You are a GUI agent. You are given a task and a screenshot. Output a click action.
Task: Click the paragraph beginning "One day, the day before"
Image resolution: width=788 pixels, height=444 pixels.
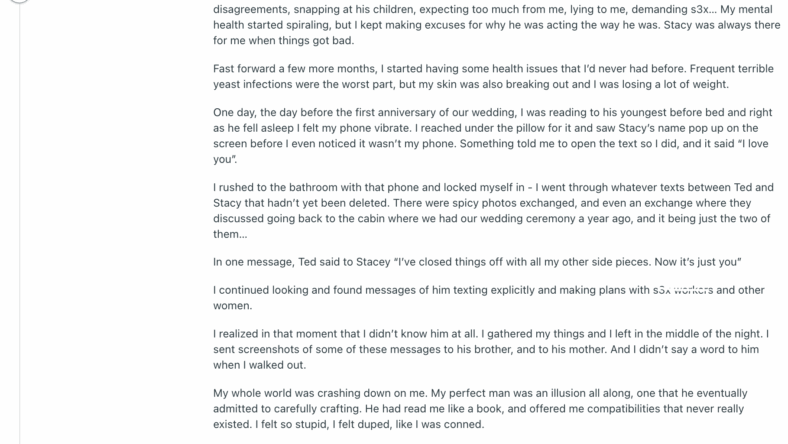pyautogui.click(x=492, y=136)
